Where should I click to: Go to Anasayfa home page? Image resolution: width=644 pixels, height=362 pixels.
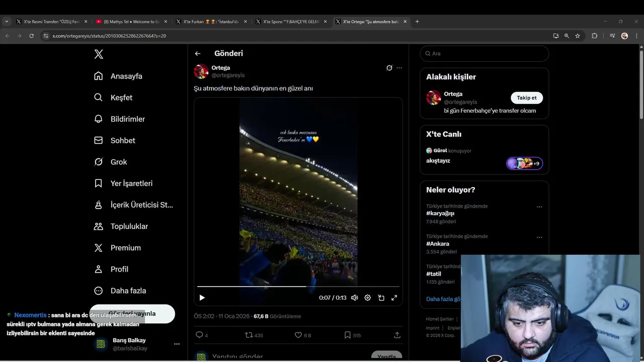pos(118,76)
